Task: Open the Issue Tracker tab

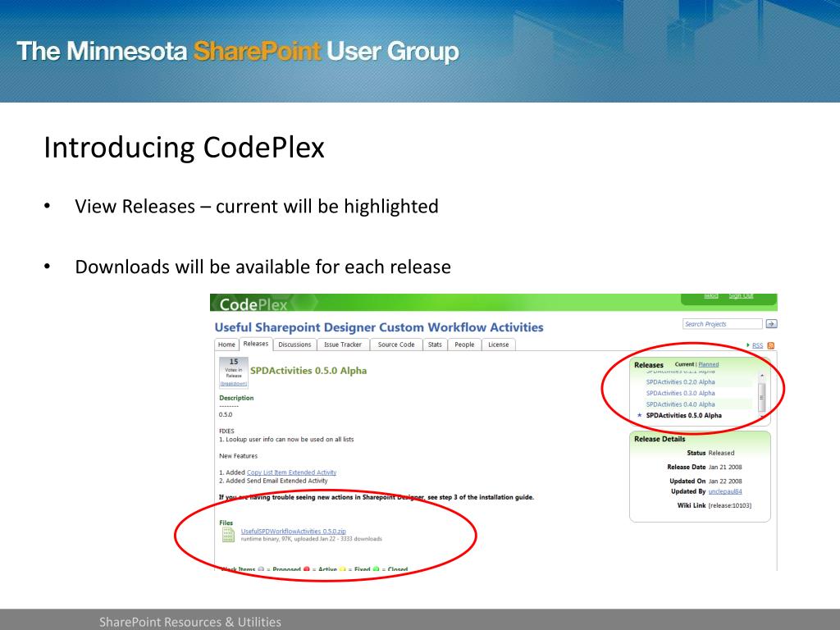Action: (343, 345)
